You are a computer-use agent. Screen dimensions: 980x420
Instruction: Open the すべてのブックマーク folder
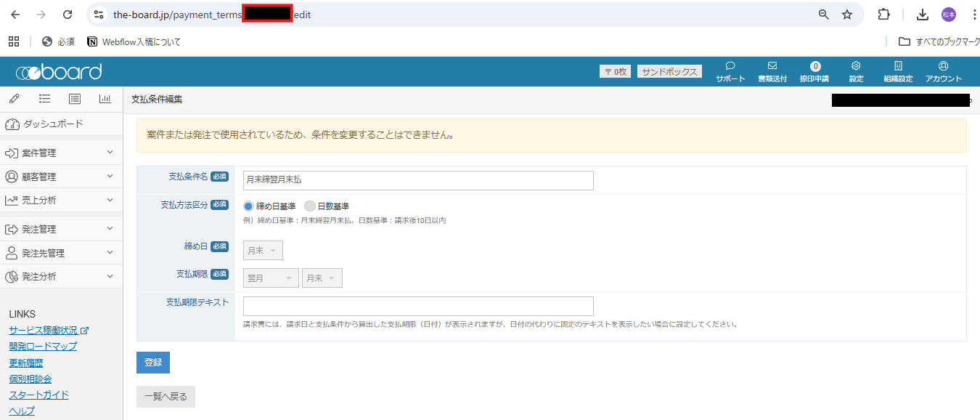(938, 41)
